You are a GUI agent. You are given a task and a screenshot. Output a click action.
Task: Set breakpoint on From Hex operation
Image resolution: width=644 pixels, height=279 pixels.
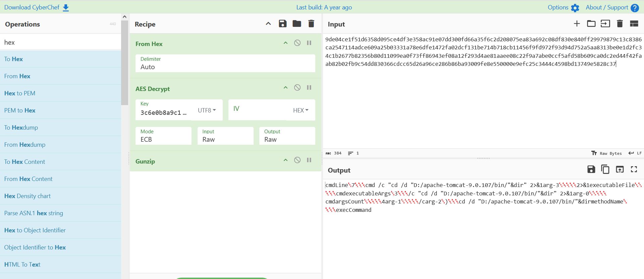[309, 43]
